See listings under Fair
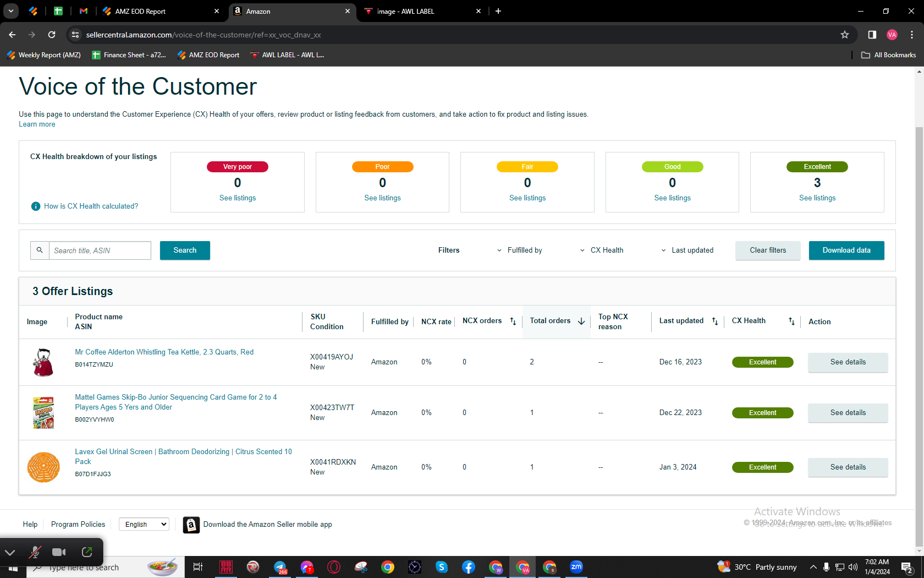Image resolution: width=924 pixels, height=578 pixels. (x=527, y=198)
